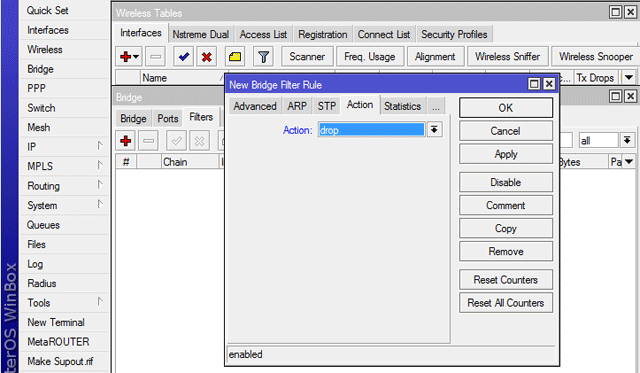Screen dimensions: 640x373
Task: Switch to the ARP tab in filter rule dialog
Action: tap(297, 106)
